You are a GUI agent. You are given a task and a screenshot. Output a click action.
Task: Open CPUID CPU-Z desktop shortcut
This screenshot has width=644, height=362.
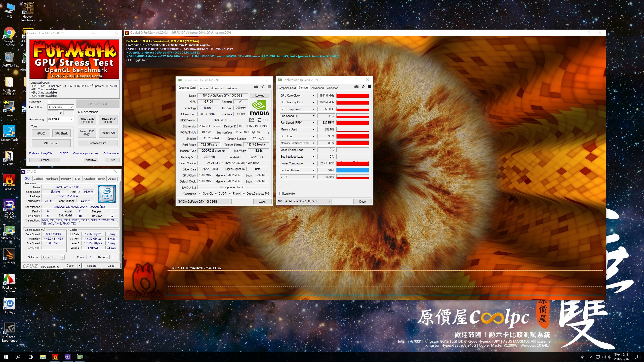[9, 209]
